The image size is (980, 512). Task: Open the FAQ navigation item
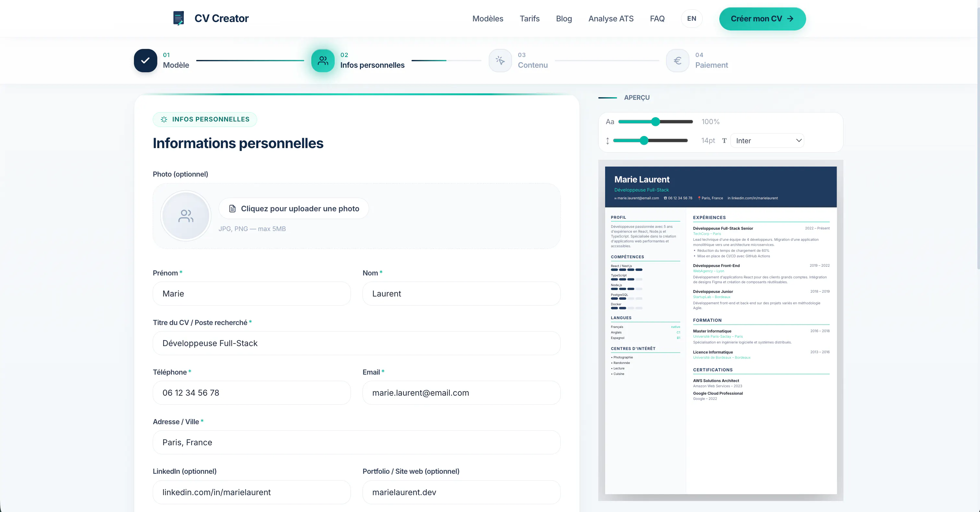657,18
